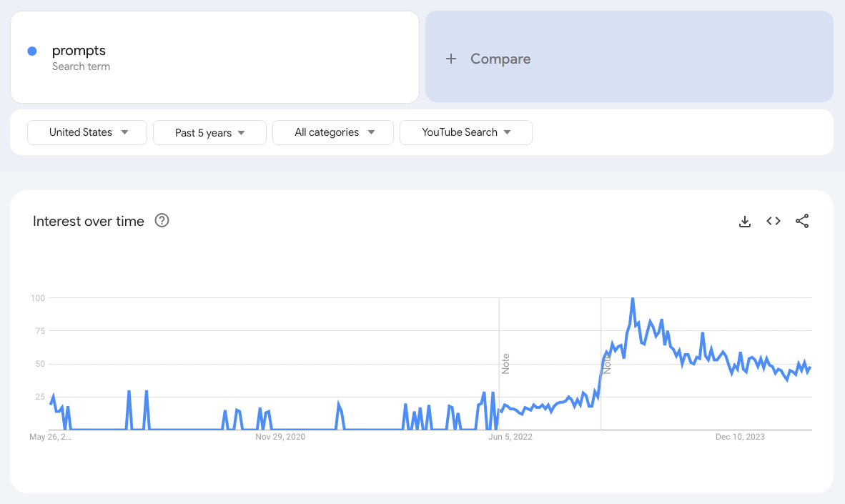
Task: Click the share icon on chart
Action: click(x=802, y=222)
